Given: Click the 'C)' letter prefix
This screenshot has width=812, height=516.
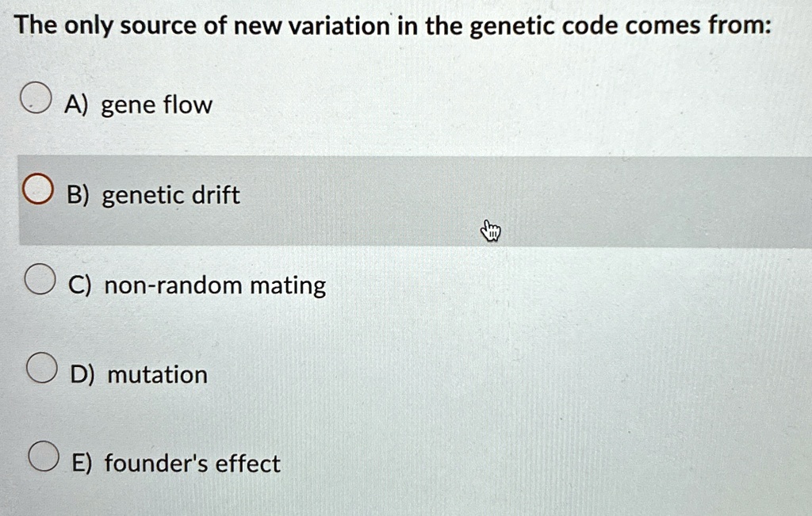Looking at the screenshot, I should pos(80,285).
